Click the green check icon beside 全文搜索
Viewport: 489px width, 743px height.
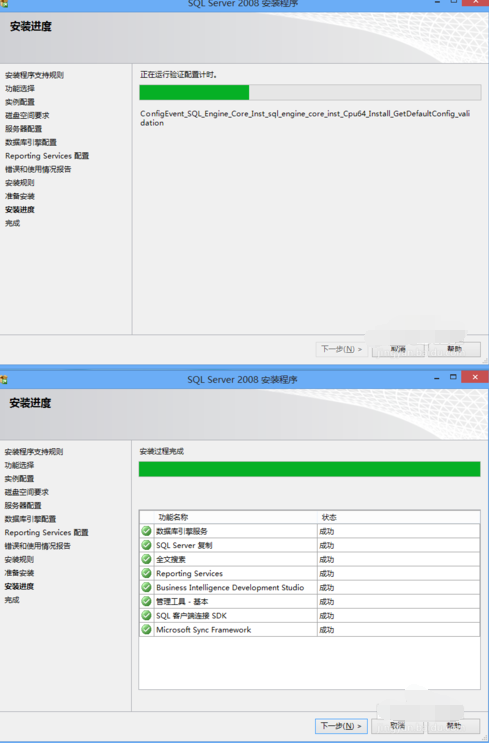[x=146, y=559]
